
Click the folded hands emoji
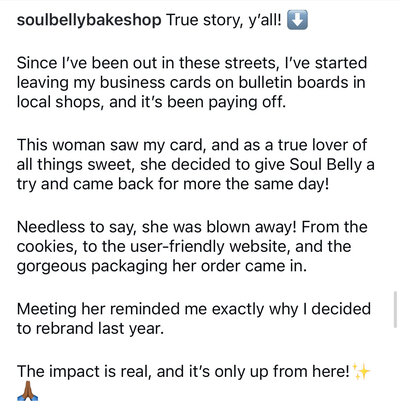click(27, 392)
